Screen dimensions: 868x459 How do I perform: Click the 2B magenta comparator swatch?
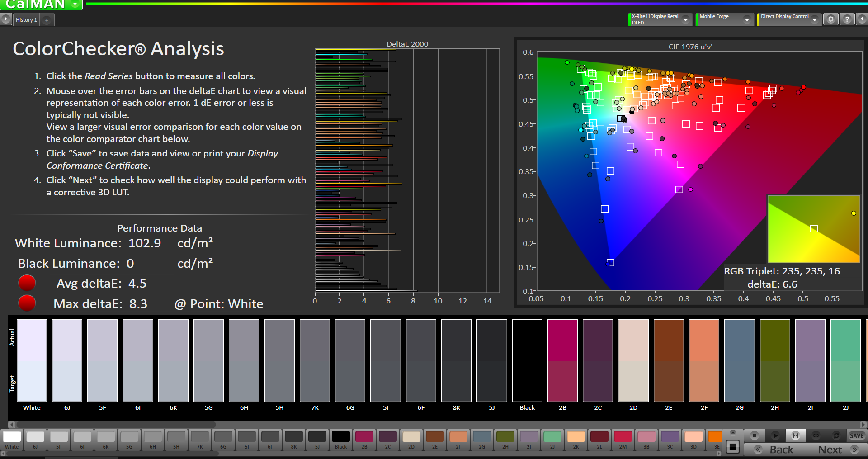click(562, 360)
